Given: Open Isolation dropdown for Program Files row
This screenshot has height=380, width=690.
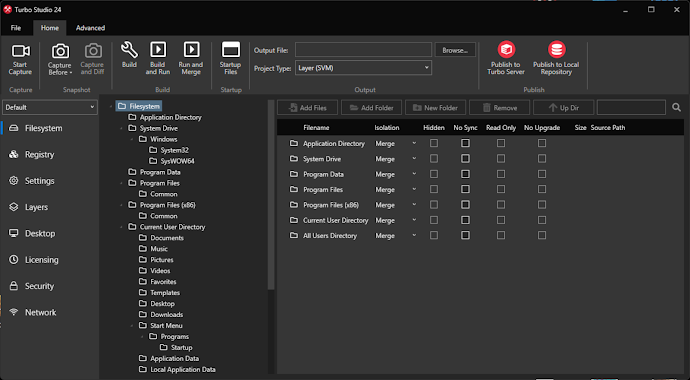Looking at the screenshot, I should pyautogui.click(x=414, y=190).
